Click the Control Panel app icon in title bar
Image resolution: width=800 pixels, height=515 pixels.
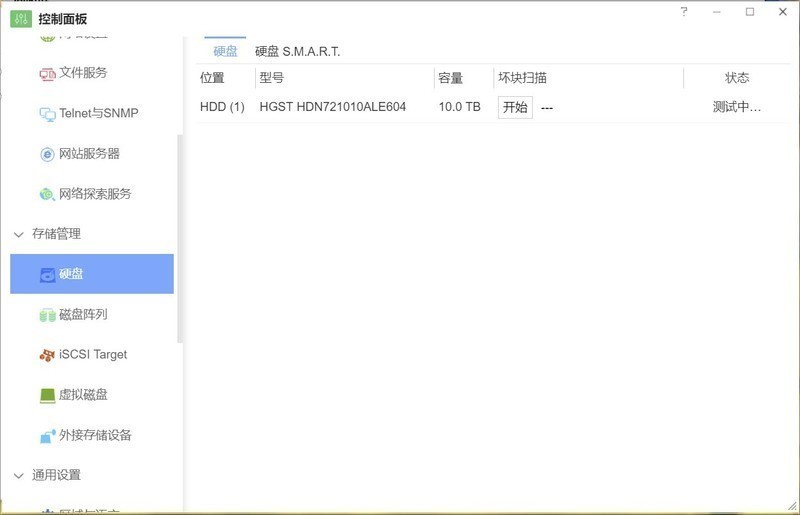[21, 19]
